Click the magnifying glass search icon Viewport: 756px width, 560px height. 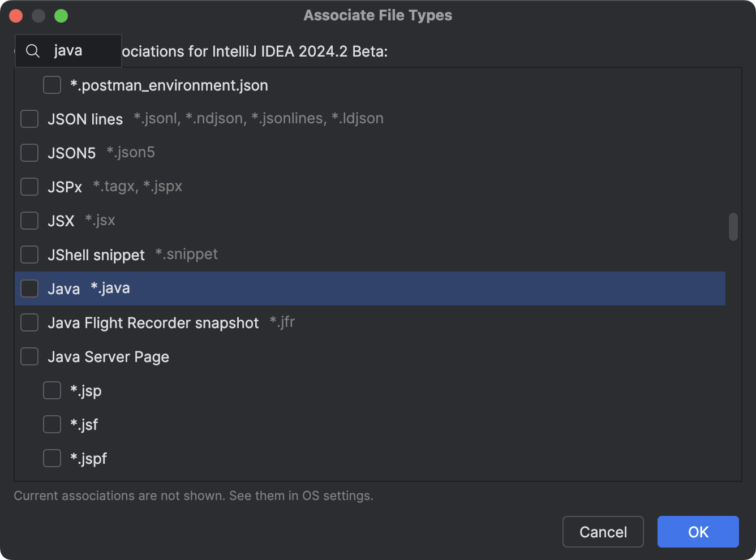click(x=32, y=51)
